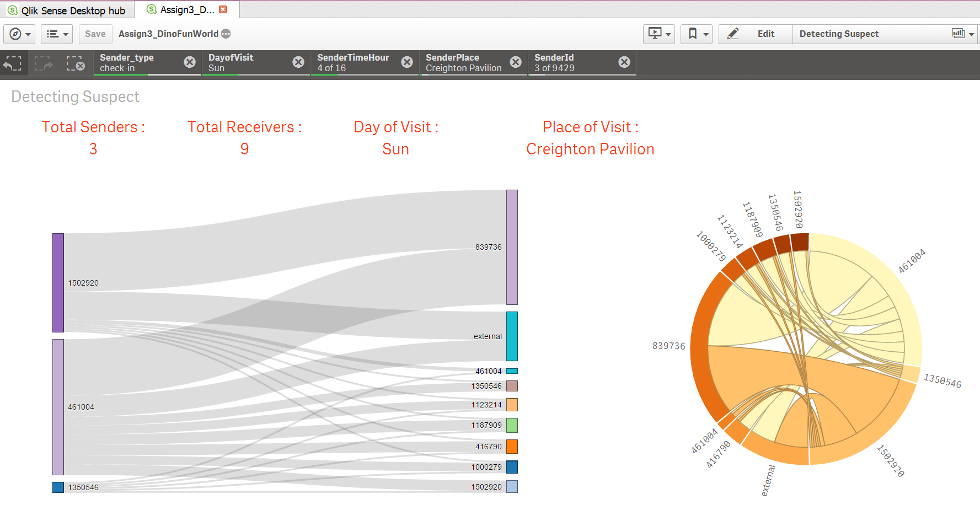The image size is (980, 510).
Task: Open the storytelling presentation icon
Action: (x=659, y=34)
